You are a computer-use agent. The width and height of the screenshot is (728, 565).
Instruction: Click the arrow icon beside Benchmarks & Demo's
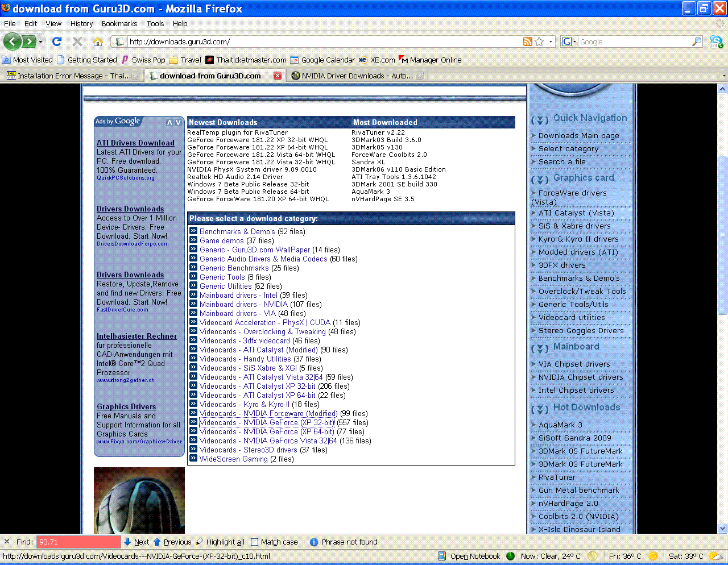(193, 231)
